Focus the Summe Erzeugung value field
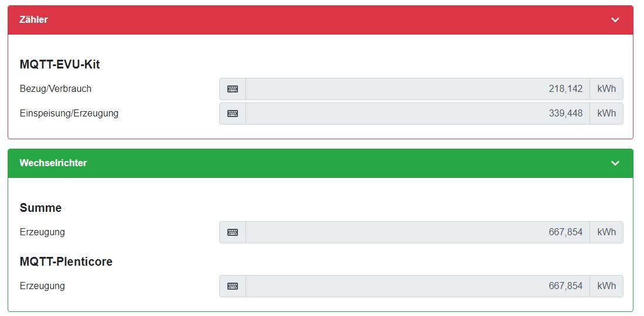Image resolution: width=644 pixels, height=316 pixels. [417, 232]
